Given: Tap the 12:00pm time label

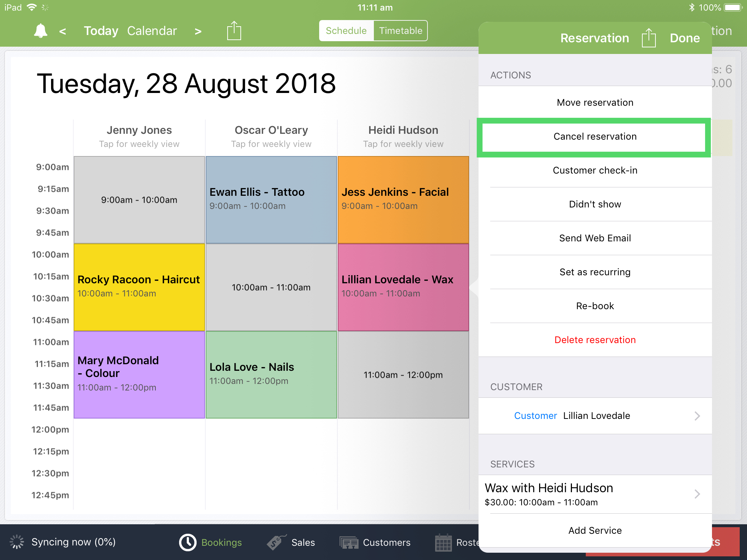Looking at the screenshot, I should pyautogui.click(x=50, y=429).
